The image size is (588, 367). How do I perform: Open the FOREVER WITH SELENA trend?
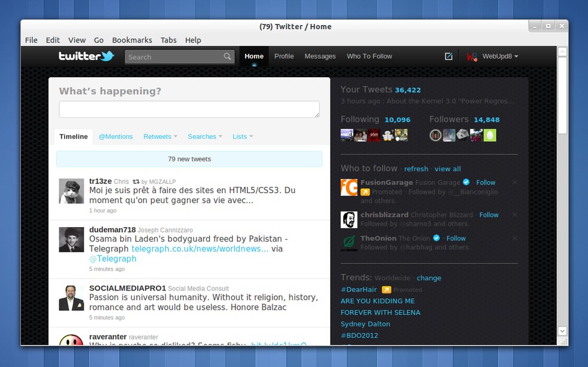(x=380, y=313)
